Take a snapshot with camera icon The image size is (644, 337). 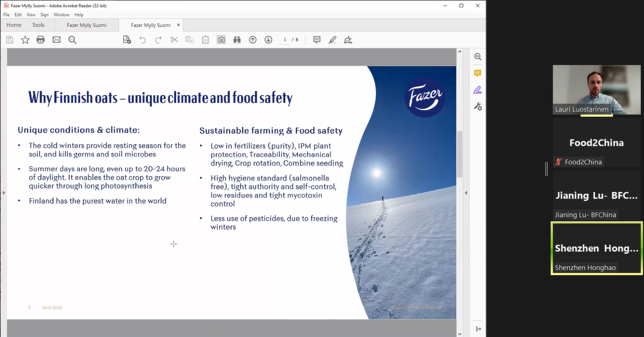pyautogui.click(x=221, y=40)
